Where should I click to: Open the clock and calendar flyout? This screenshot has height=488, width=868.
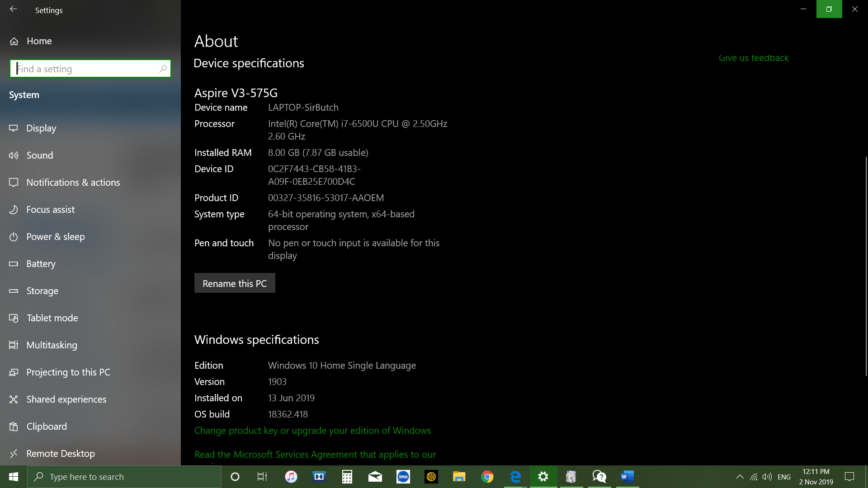816,477
